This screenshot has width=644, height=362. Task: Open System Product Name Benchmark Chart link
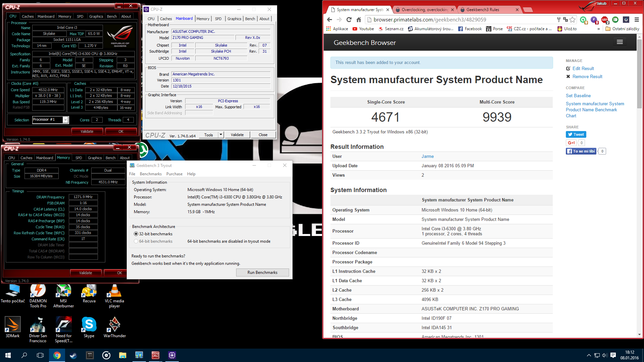point(595,110)
